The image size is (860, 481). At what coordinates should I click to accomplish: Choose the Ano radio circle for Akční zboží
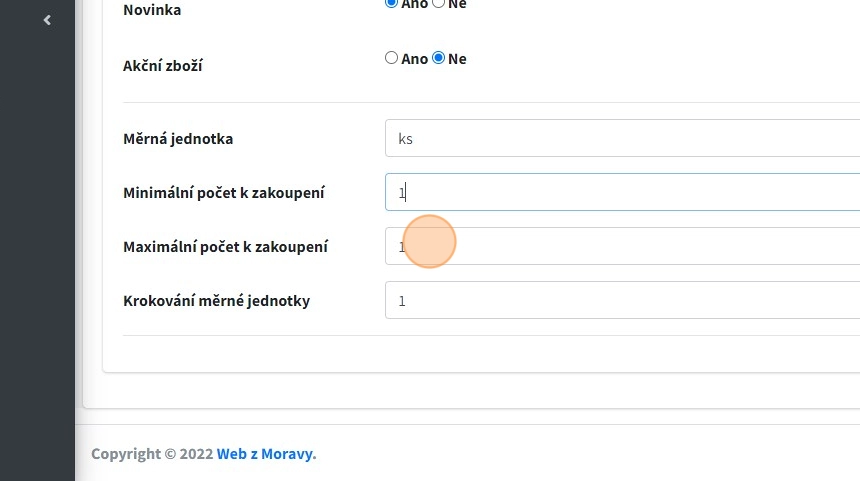click(391, 58)
